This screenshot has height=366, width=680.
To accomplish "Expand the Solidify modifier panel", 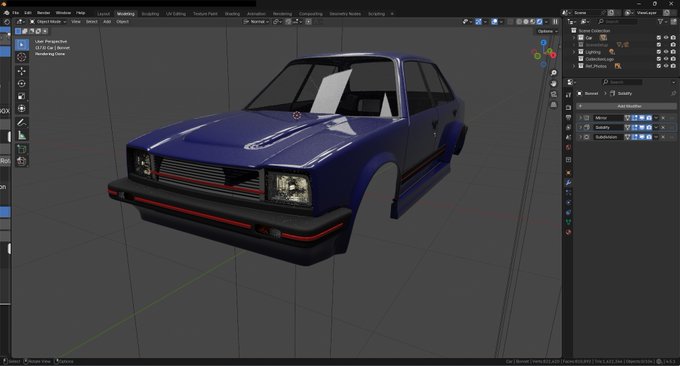I will pos(581,127).
